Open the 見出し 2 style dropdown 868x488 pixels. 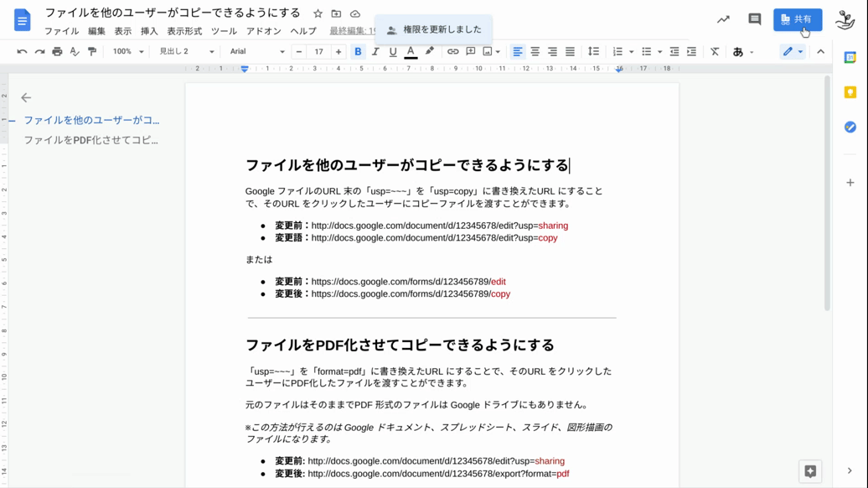point(186,51)
